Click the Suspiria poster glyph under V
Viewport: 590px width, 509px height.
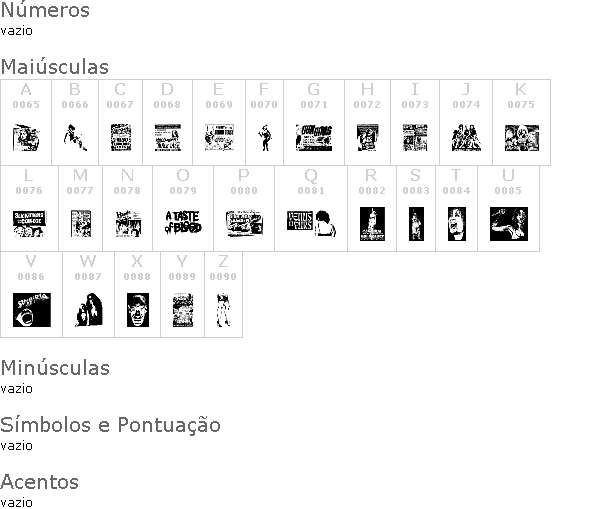point(32,310)
